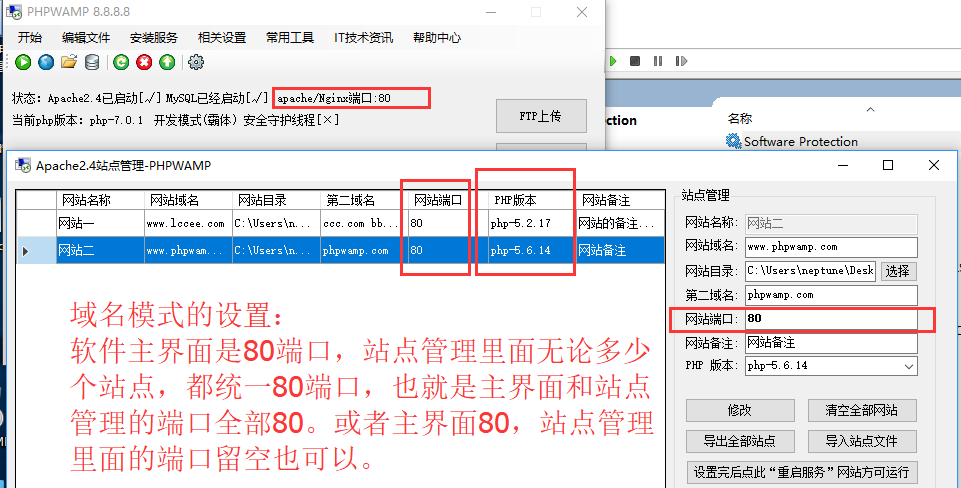Click the 网站目录 path input field

click(x=811, y=271)
